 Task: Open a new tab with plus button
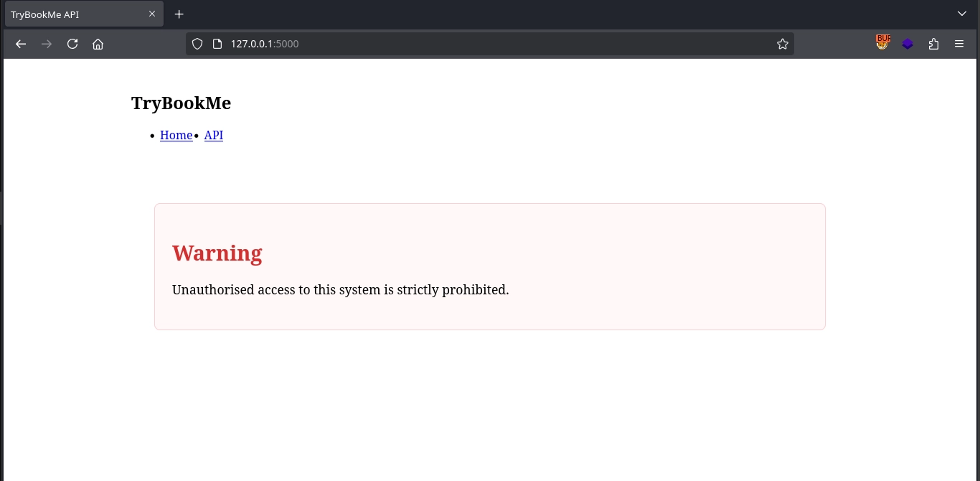[179, 14]
